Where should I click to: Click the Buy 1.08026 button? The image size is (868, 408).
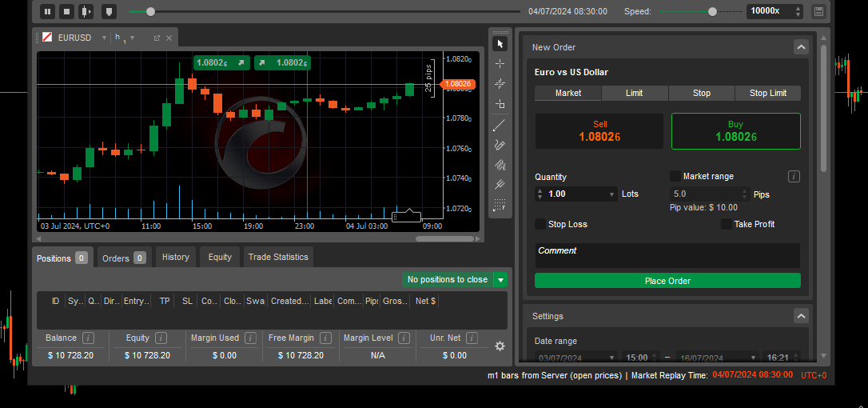[735, 131]
